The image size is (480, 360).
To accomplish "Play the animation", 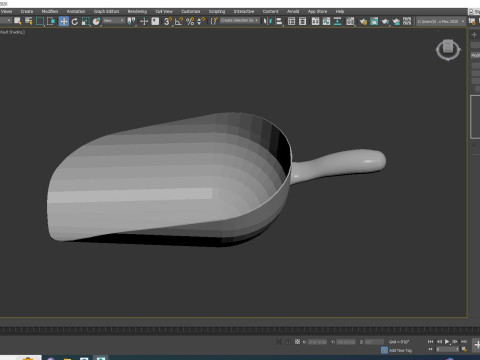I will (447, 342).
